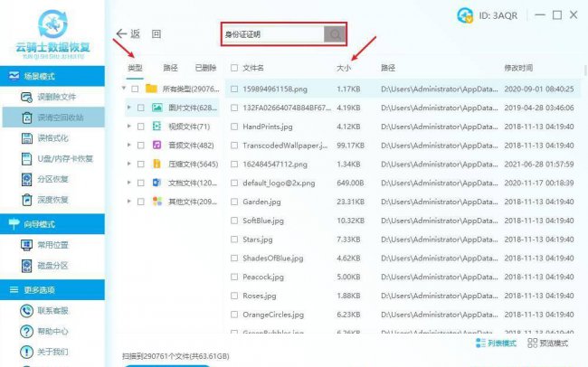Check the box for HandPrints.jpg
This screenshot has height=367, width=588.
(234, 127)
